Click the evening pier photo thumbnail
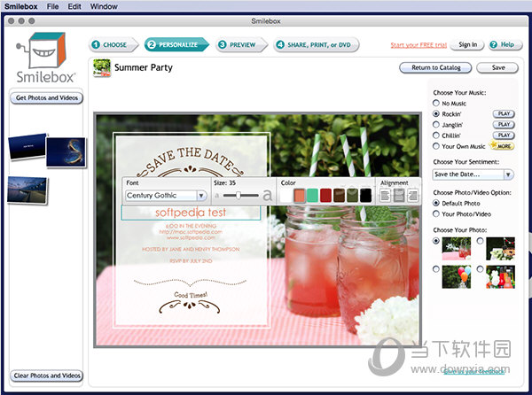The width and height of the screenshot is (532, 395). 27,190
